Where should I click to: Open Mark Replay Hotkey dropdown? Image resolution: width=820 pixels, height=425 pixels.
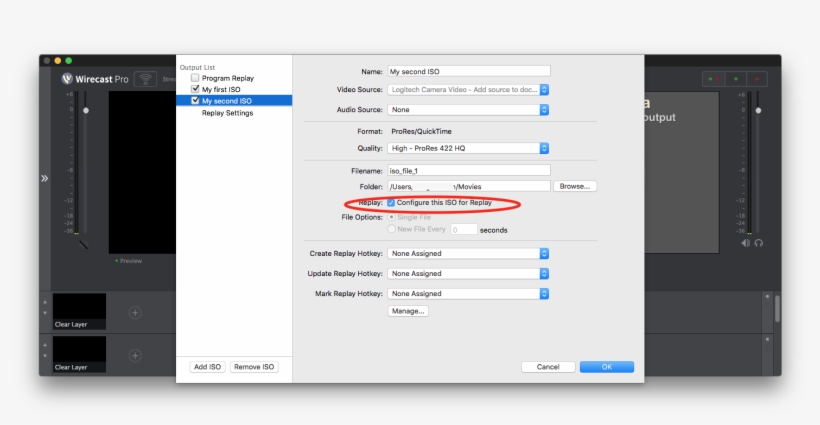[468, 294]
